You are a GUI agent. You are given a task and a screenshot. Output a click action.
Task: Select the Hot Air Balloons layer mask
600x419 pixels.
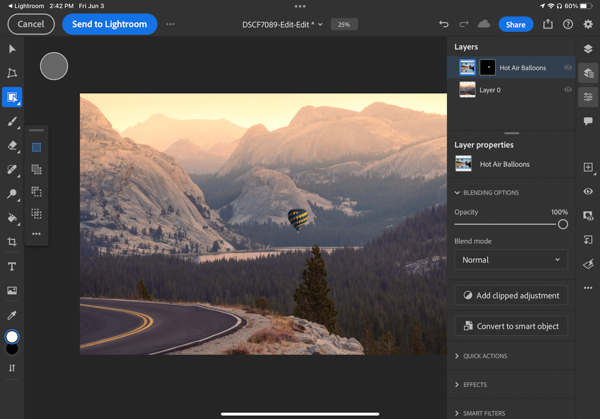tap(488, 68)
